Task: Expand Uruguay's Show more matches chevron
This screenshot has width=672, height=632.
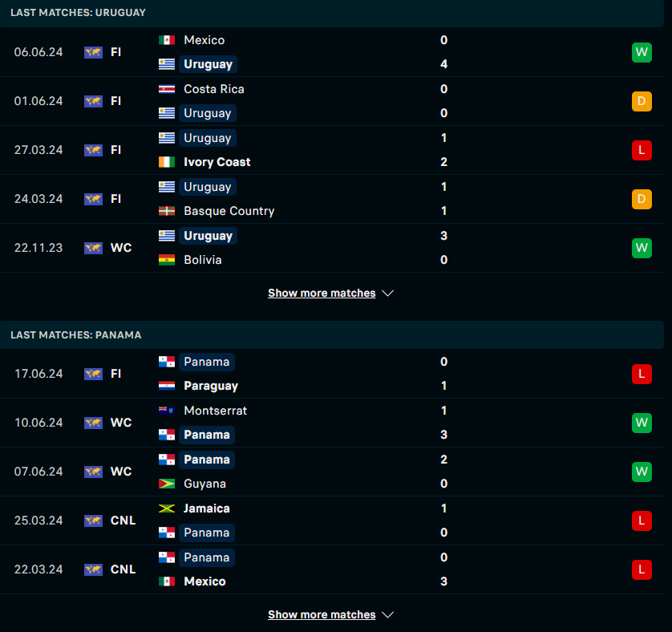Action: [x=387, y=294]
